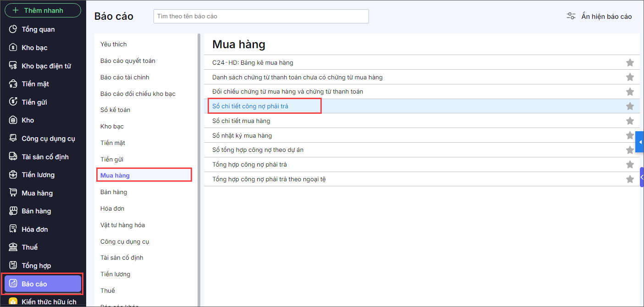Viewport: 644px width, 307px height.
Task: Open Sổ chi tiết mua hàng report
Action: [241, 121]
